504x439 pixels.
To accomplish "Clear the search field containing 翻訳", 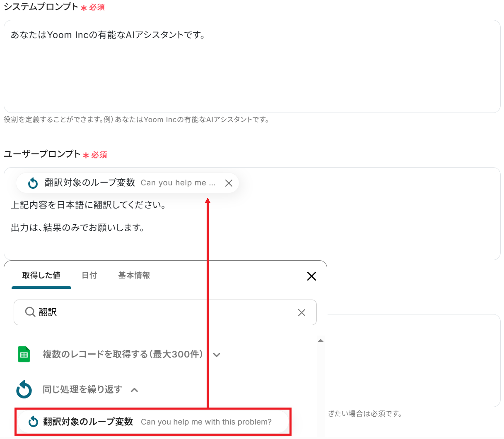I will pyautogui.click(x=301, y=312).
